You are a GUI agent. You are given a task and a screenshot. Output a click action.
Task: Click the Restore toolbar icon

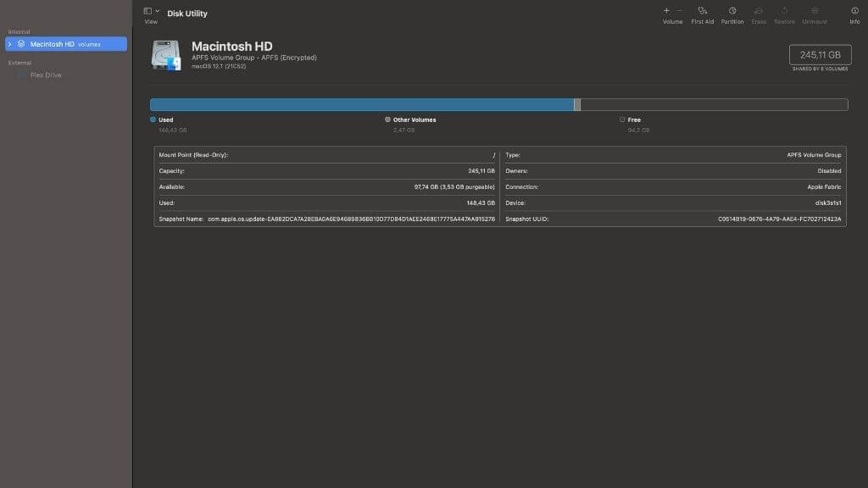click(785, 11)
